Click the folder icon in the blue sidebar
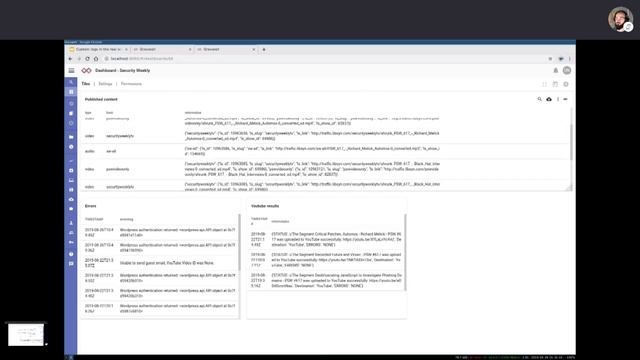Viewport: 640px width, 360px height. (x=71, y=137)
